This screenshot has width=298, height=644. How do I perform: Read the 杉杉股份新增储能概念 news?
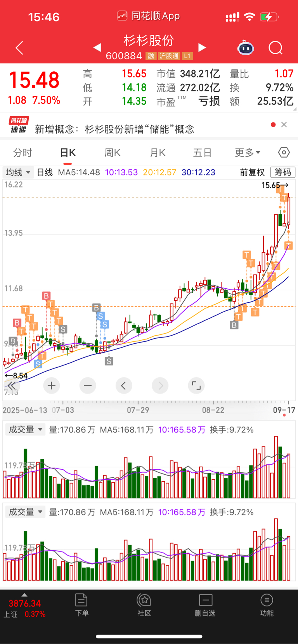click(x=114, y=129)
